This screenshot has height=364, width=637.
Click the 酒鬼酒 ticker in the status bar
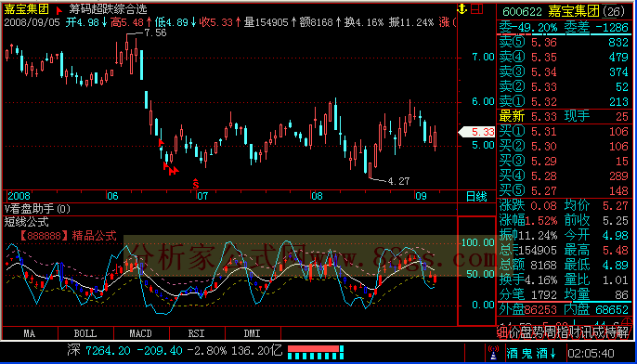pos(530,352)
